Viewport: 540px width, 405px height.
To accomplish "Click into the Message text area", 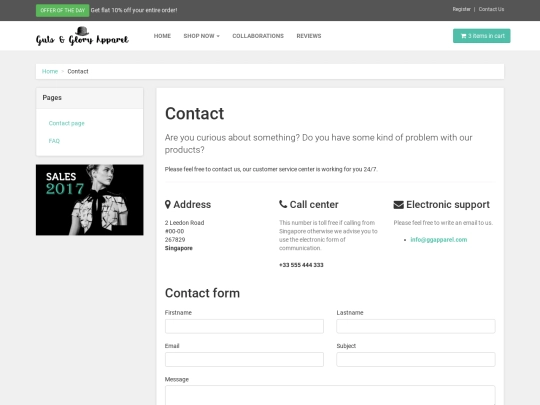I will pyautogui.click(x=330, y=395).
